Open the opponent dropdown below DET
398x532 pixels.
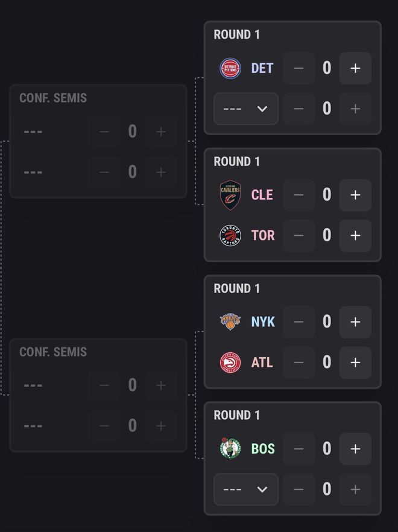246,109
